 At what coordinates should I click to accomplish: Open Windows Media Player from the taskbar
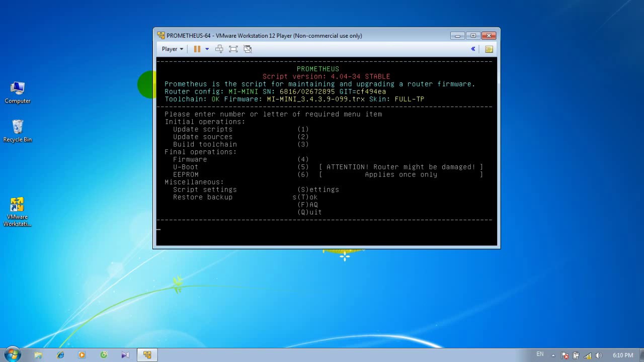click(x=82, y=355)
